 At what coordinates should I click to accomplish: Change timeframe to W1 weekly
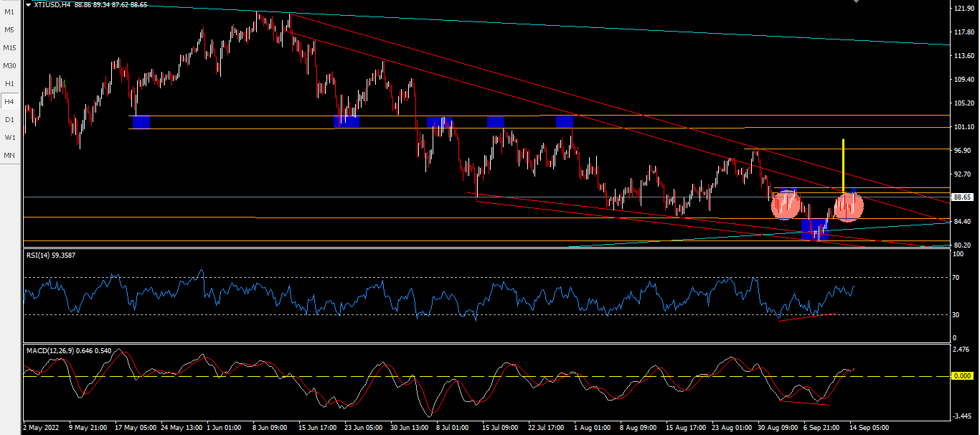coord(9,138)
